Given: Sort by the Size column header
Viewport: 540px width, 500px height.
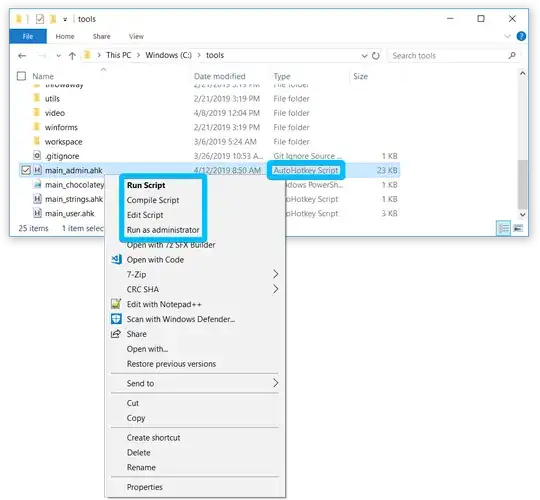Looking at the screenshot, I should [x=360, y=76].
